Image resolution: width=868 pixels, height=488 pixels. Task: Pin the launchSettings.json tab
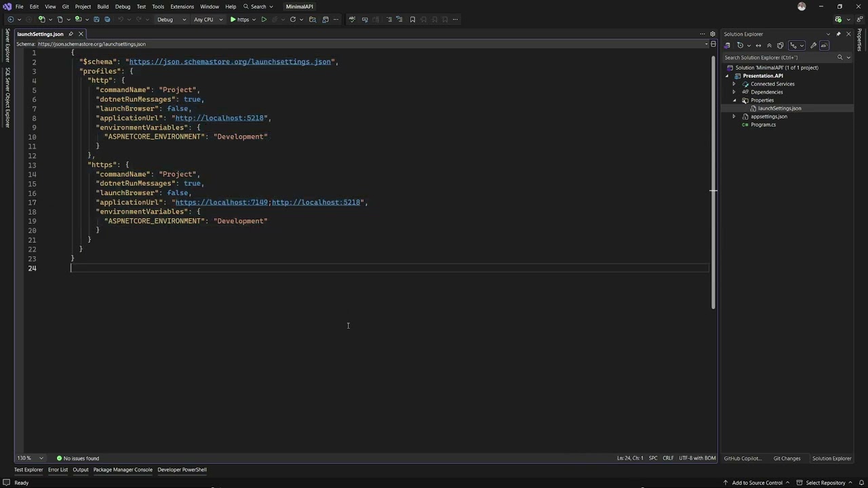click(71, 34)
